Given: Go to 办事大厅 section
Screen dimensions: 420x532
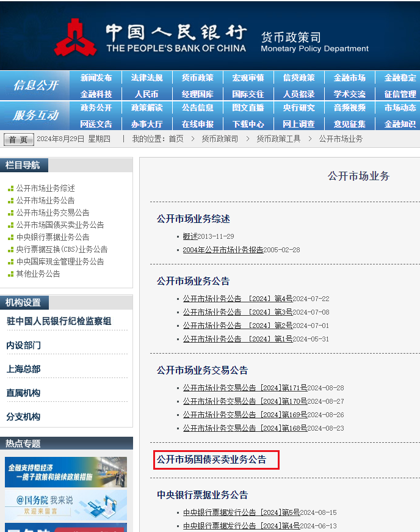Looking at the screenshot, I should (x=147, y=124).
